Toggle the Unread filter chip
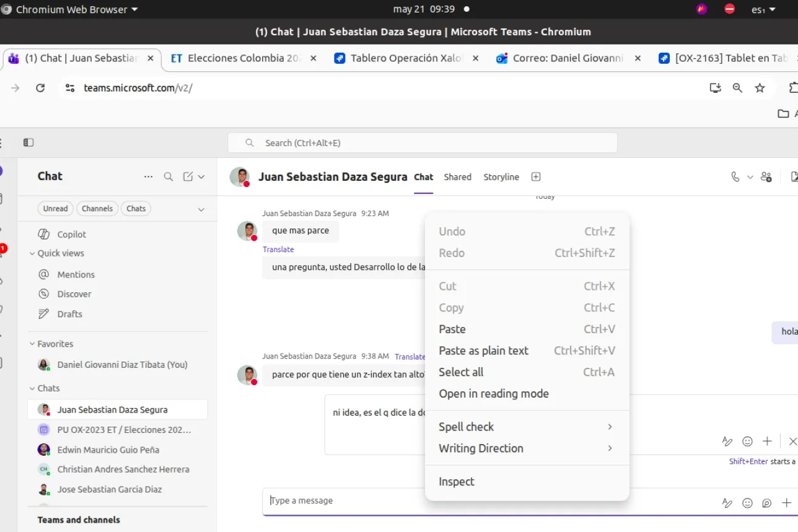 55,209
